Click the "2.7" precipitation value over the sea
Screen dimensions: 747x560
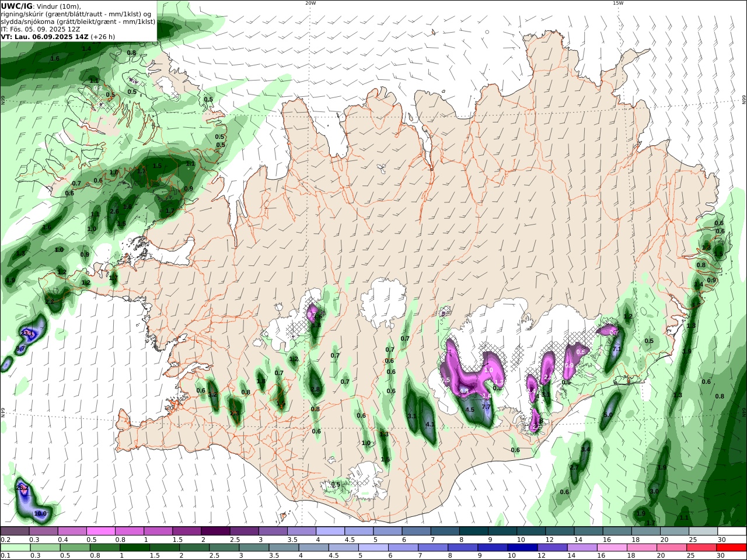[x=574, y=467]
